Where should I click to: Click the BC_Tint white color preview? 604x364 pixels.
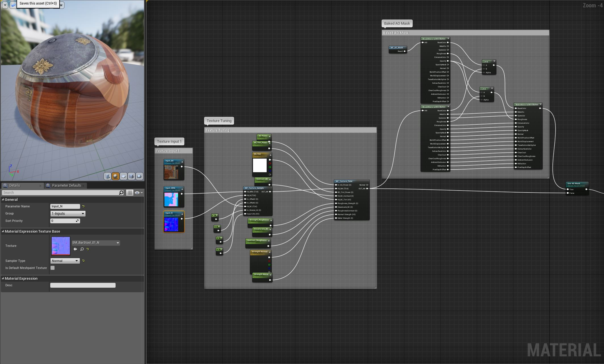[260, 165]
